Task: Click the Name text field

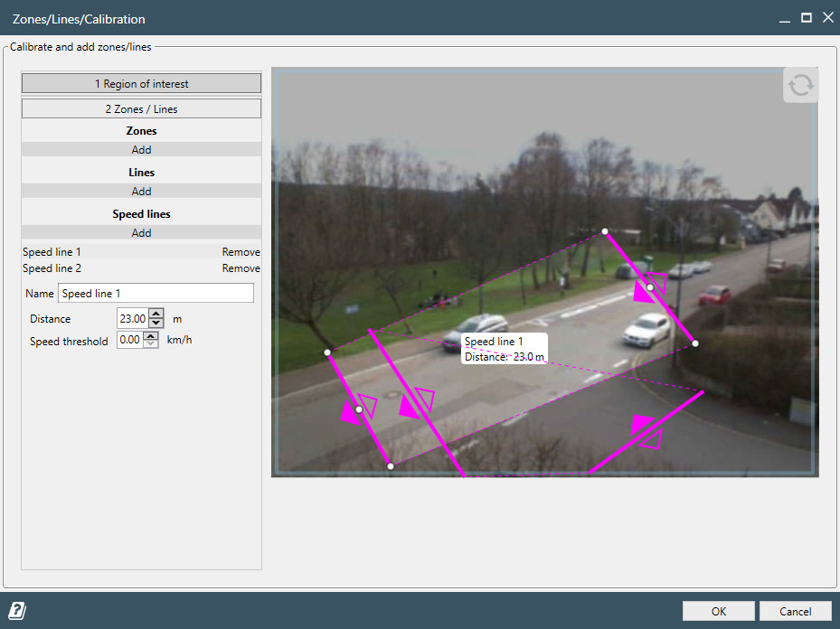Action: [156, 294]
